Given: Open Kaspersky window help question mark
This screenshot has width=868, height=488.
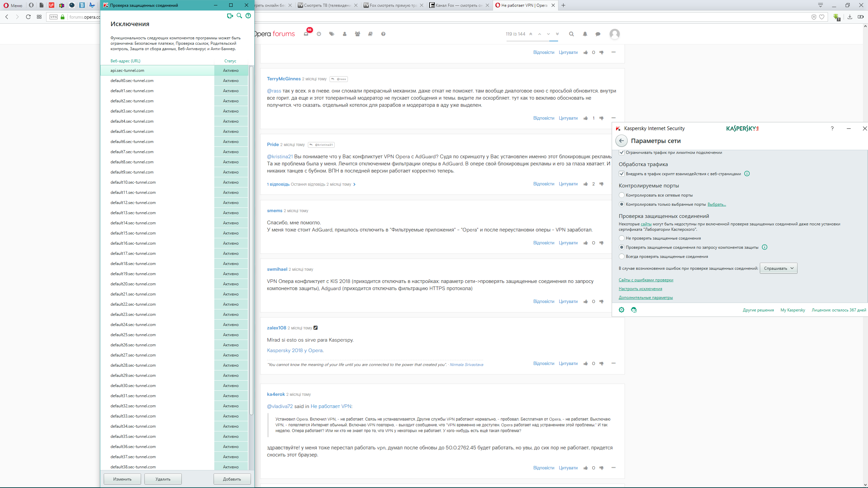Looking at the screenshot, I should click(x=832, y=128).
